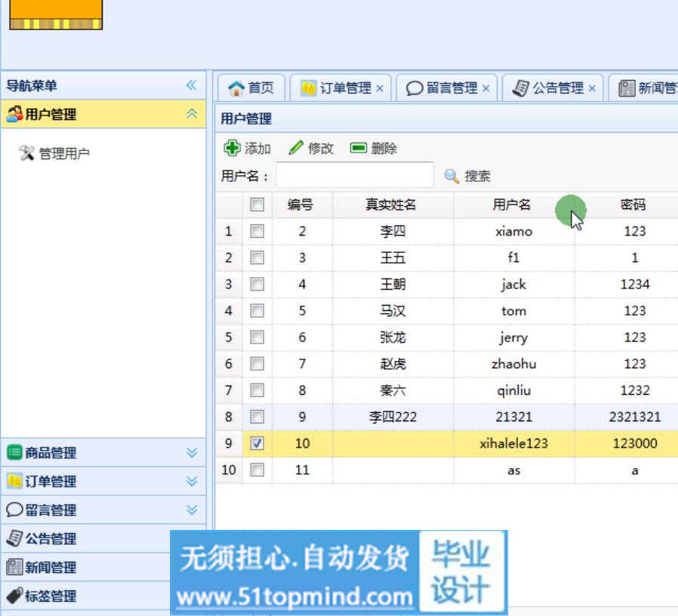Viewport: 678px width, 616px height.
Task: Click the 用户名 search input field
Action: (x=355, y=176)
